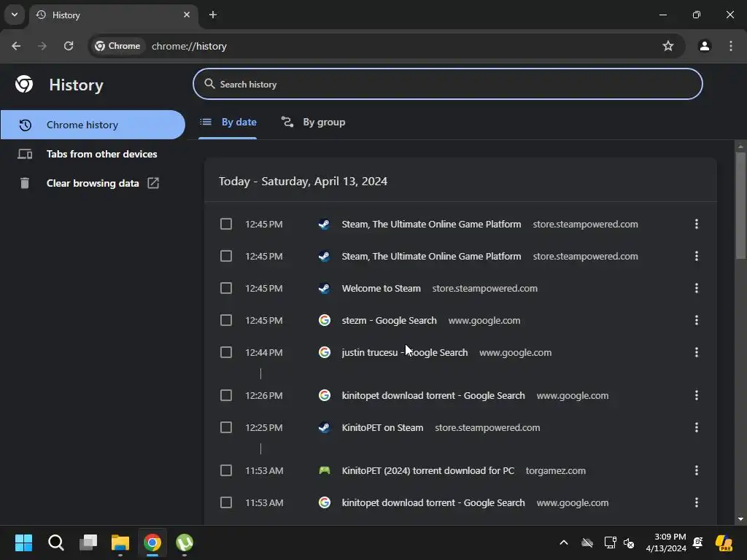
Task: Click the browser back arrow
Action: coord(16,46)
